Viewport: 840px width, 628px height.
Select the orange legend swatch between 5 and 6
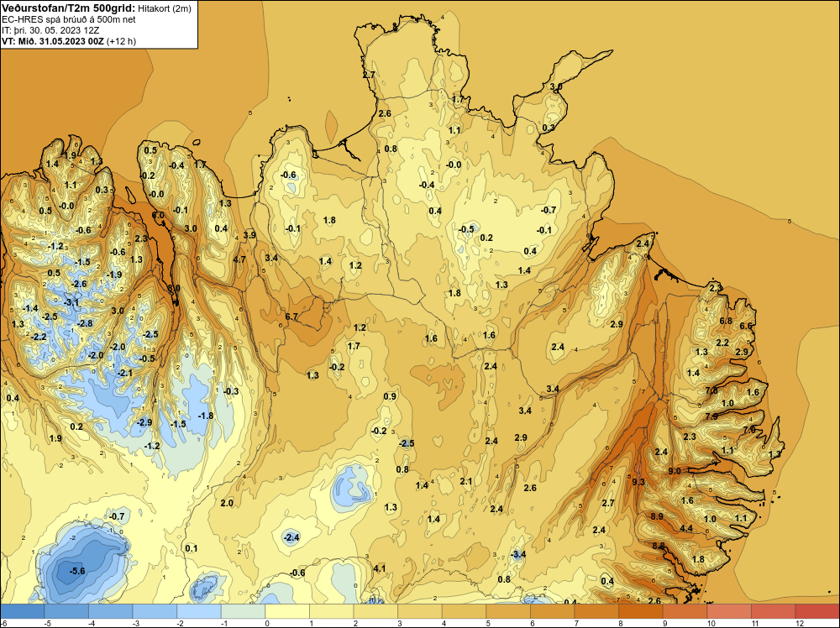(508, 611)
